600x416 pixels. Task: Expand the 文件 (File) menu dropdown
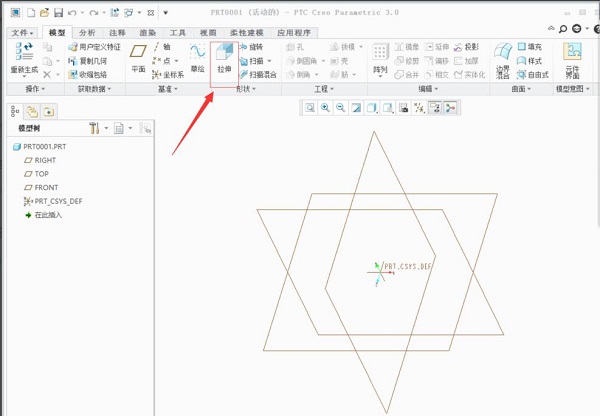22,33
